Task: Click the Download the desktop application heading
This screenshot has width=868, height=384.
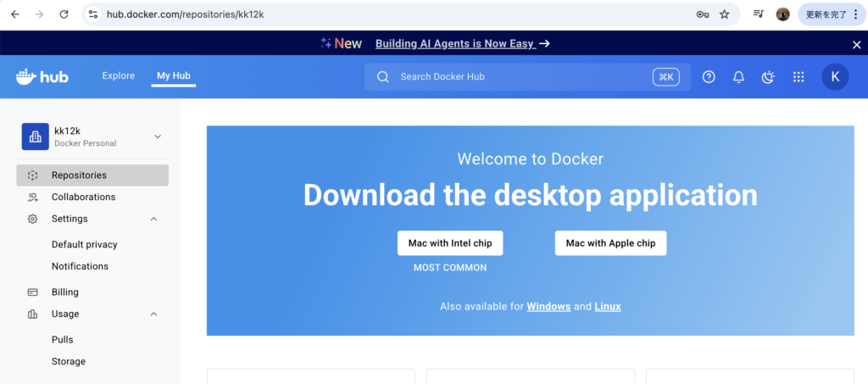Action: 531,195
